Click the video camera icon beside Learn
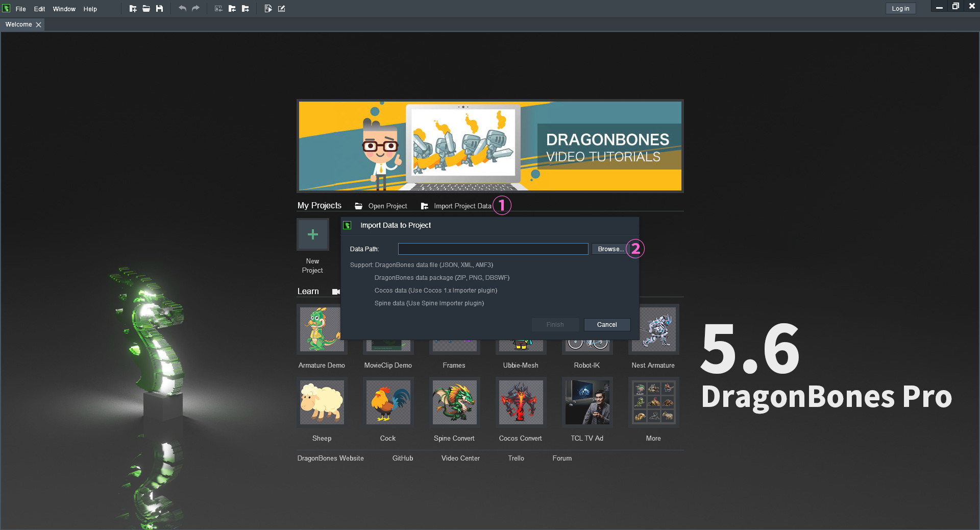This screenshot has height=530, width=980. tap(336, 292)
